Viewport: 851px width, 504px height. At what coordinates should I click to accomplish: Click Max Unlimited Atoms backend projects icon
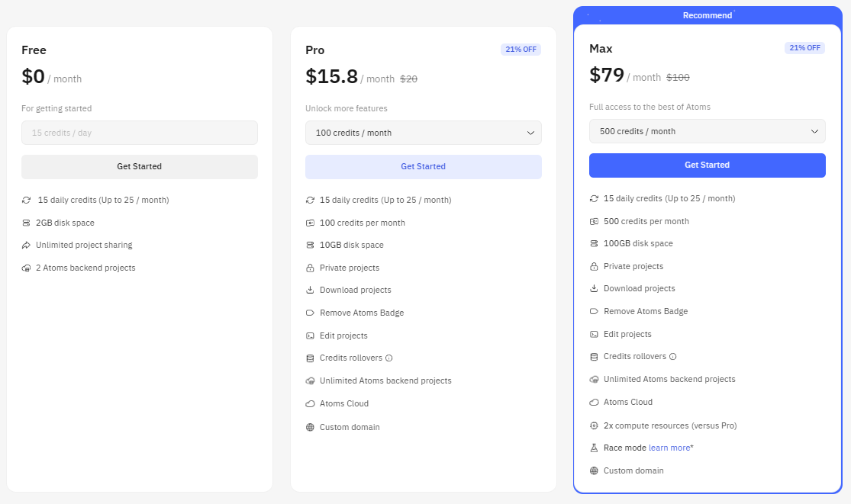pyautogui.click(x=594, y=380)
